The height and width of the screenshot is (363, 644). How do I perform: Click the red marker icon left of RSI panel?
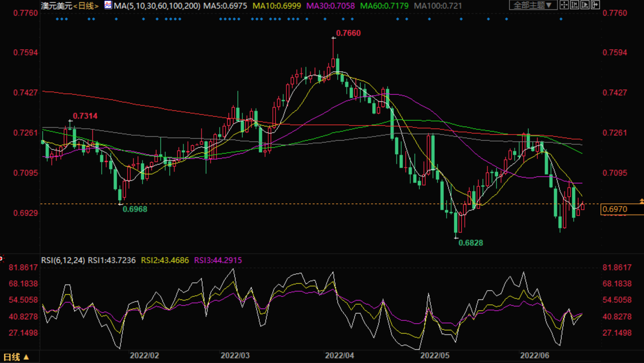tap(2, 259)
